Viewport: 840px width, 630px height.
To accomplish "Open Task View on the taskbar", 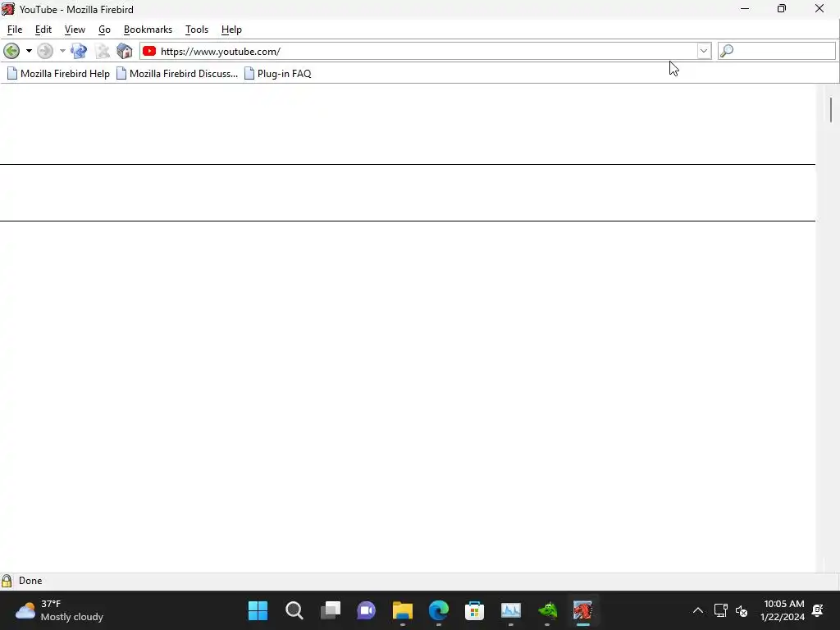I will tap(331, 610).
